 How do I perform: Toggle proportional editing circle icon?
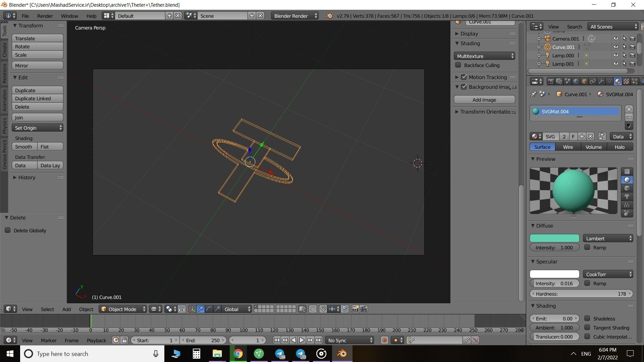(x=312, y=309)
